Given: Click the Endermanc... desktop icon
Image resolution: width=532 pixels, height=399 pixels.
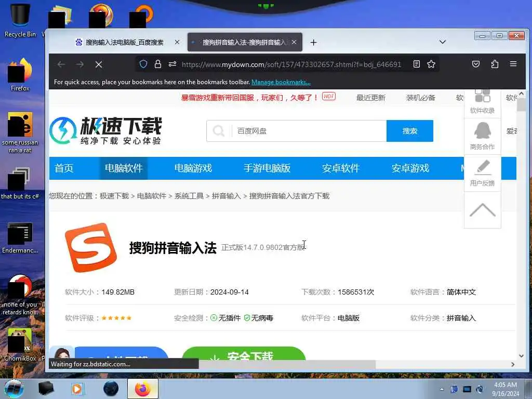Looking at the screenshot, I should tap(20, 237).
